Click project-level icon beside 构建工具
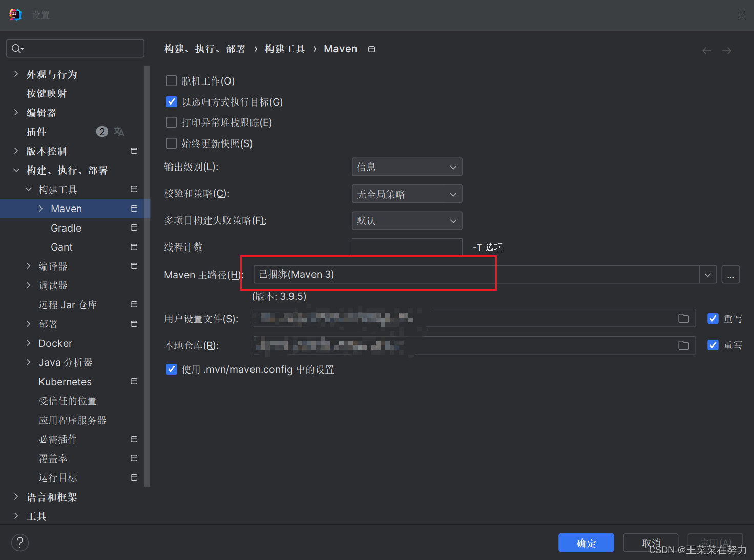Screen dimensions: 754x560 click(134, 189)
